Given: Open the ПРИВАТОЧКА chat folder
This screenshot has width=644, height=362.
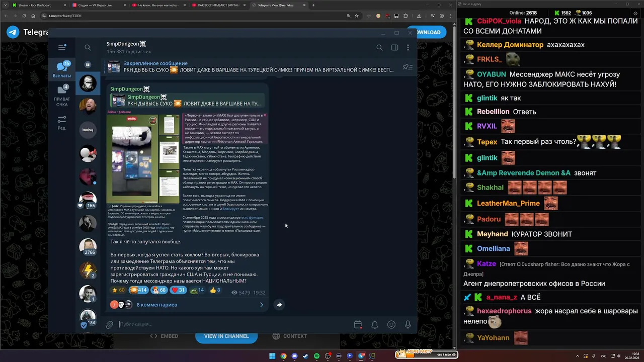Looking at the screenshot, I should point(62,96).
